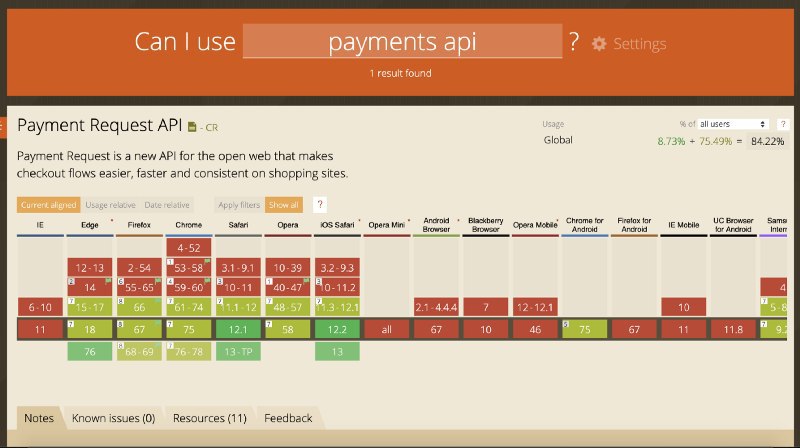The image size is (800, 448).
Task: Click the UC Browser for Android header
Action: coord(733,225)
